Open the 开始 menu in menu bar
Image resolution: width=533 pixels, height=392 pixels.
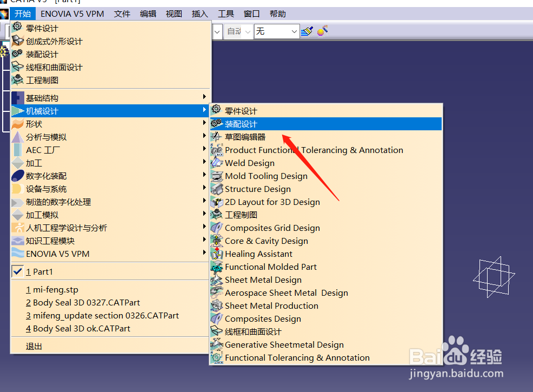tap(23, 14)
